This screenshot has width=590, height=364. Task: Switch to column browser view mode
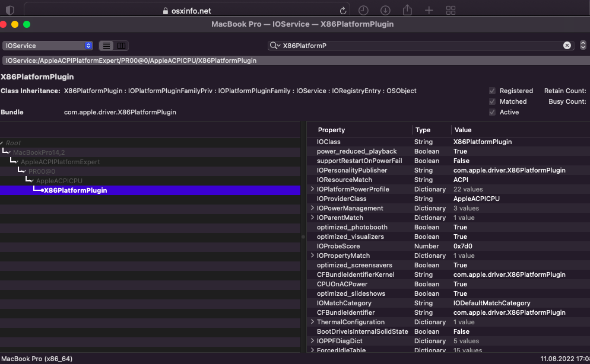tap(120, 46)
